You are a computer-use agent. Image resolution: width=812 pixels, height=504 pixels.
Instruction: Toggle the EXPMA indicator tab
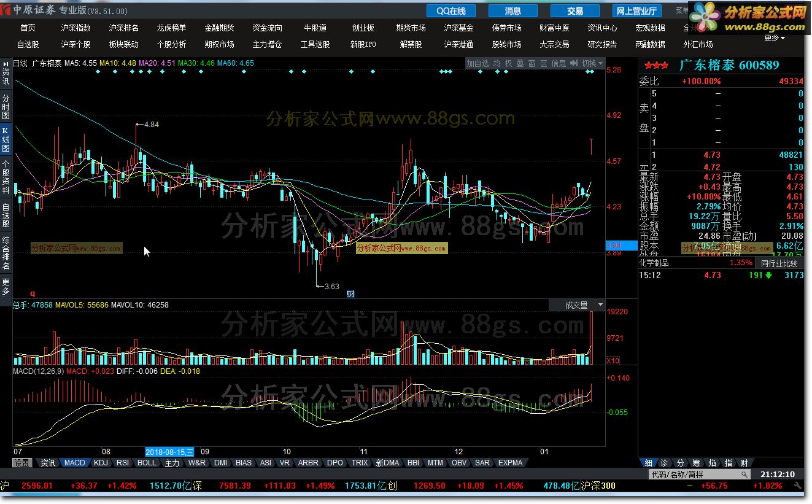[x=511, y=463]
